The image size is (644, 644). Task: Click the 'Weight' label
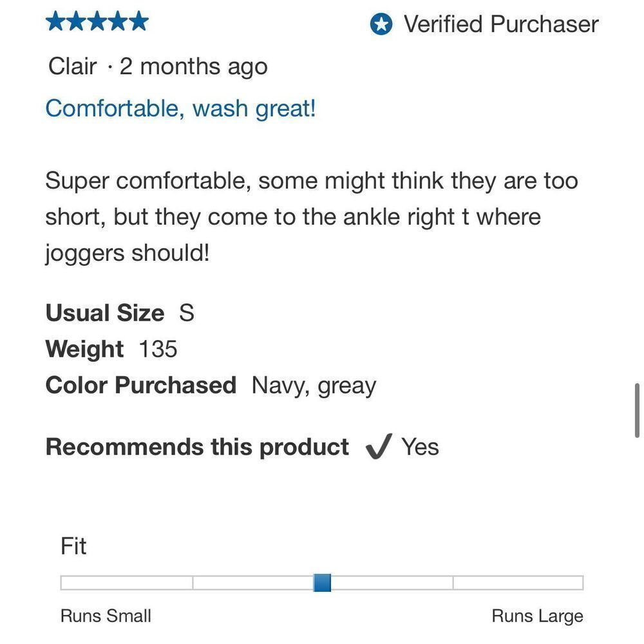coord(84,350)
